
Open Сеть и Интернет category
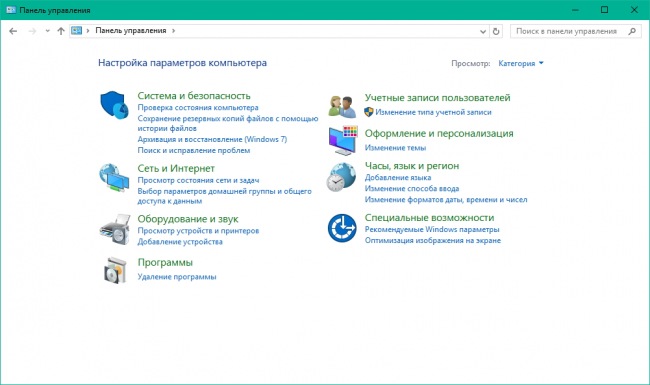[176, 168]
